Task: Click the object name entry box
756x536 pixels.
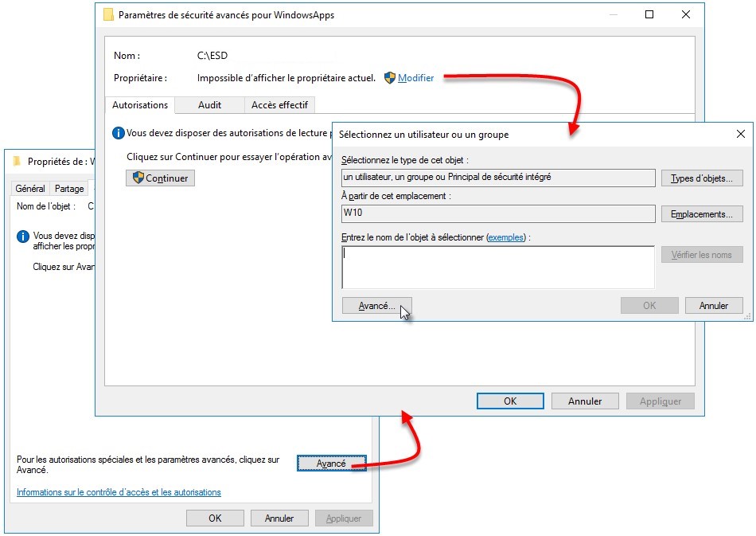Action: pos(498,268)
